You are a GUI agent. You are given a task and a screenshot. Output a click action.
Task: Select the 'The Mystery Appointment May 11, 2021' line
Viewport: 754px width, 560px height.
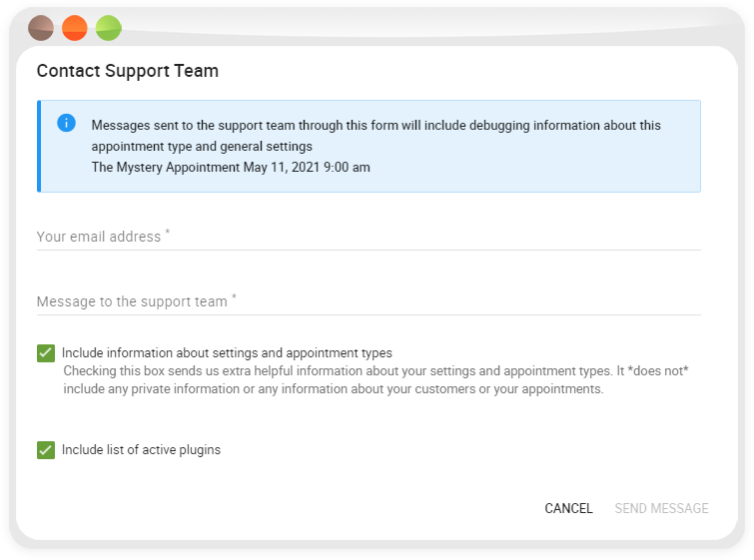(231, 168)
